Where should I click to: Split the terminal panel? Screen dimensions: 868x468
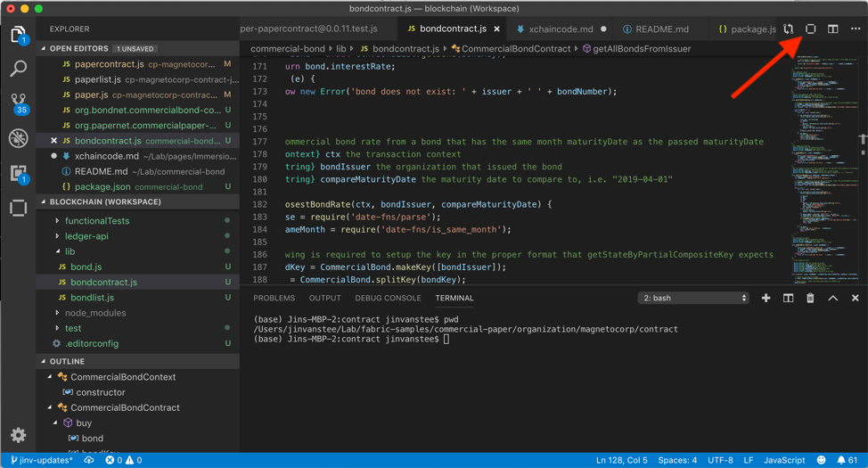coord(789,298)
